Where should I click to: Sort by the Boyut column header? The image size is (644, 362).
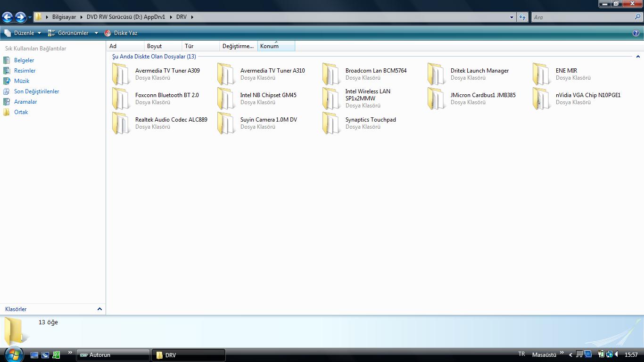(x=163, y=46)
